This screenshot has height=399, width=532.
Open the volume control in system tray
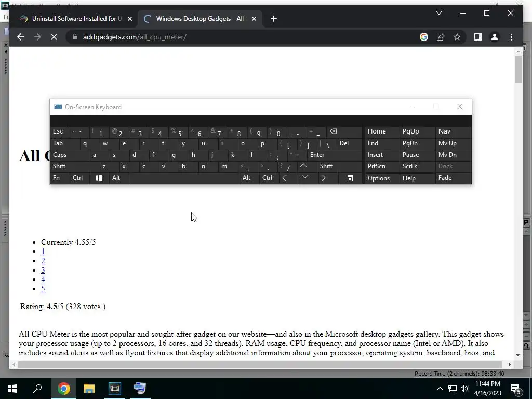click(x=464, y=389)
